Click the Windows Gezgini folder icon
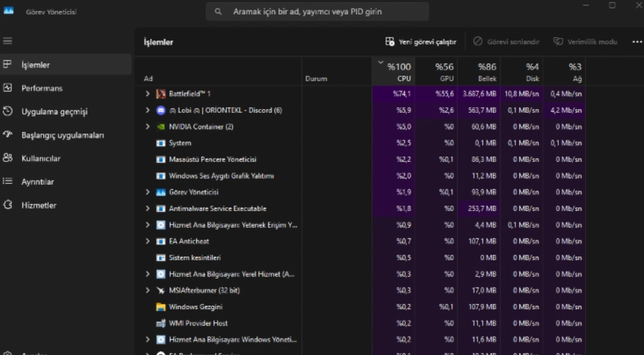 (161, 307)
